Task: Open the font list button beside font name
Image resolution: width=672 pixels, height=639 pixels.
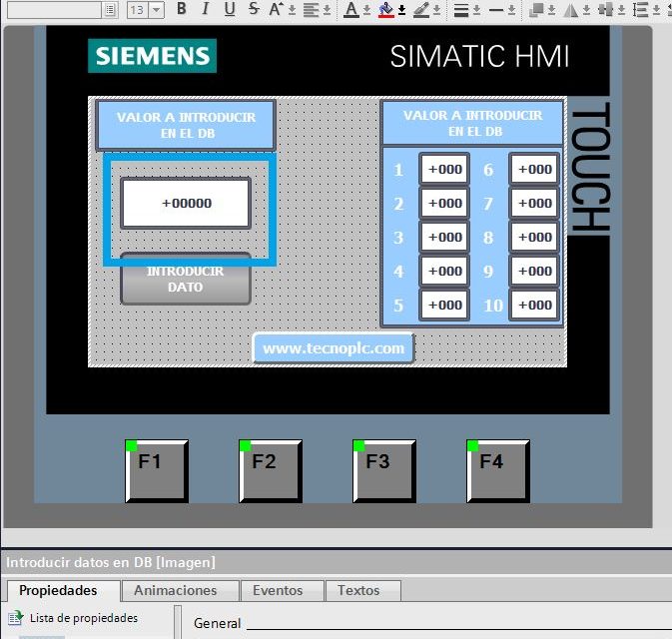Action: click(110, 9)
